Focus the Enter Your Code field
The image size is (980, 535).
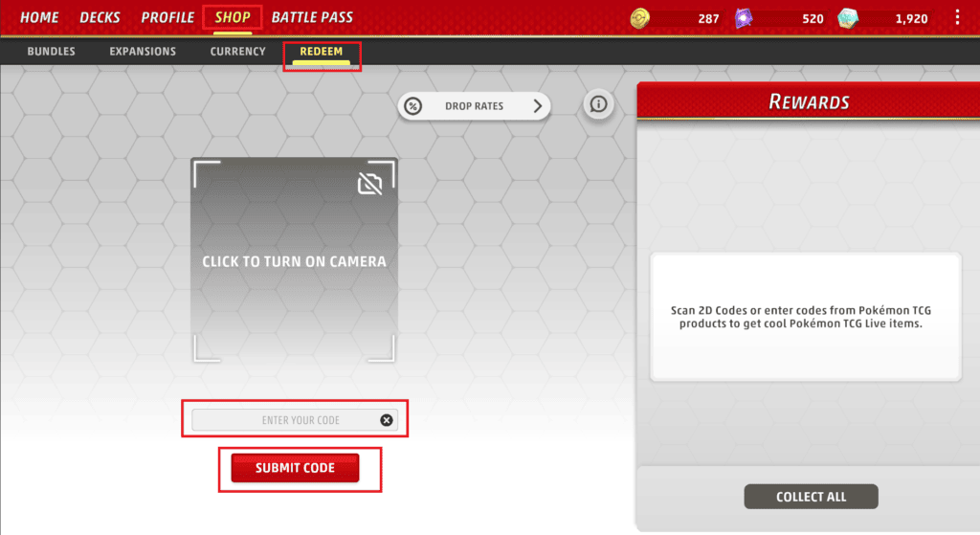[295, 420]
